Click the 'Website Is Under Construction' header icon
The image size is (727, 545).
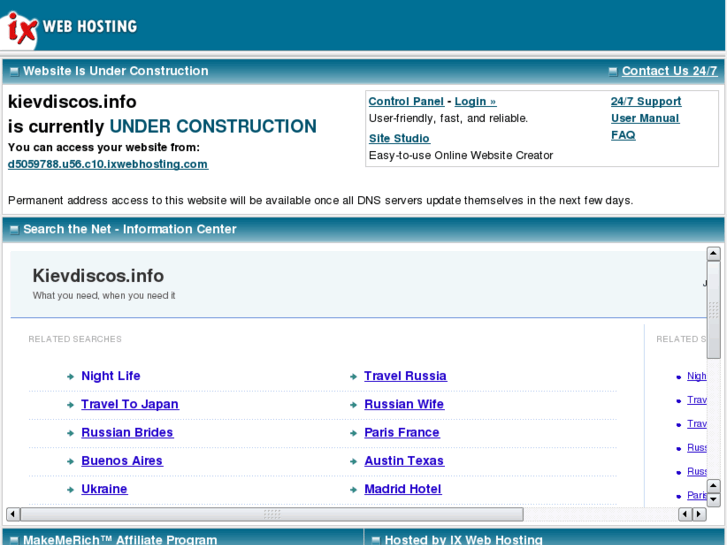click(14, 71)
